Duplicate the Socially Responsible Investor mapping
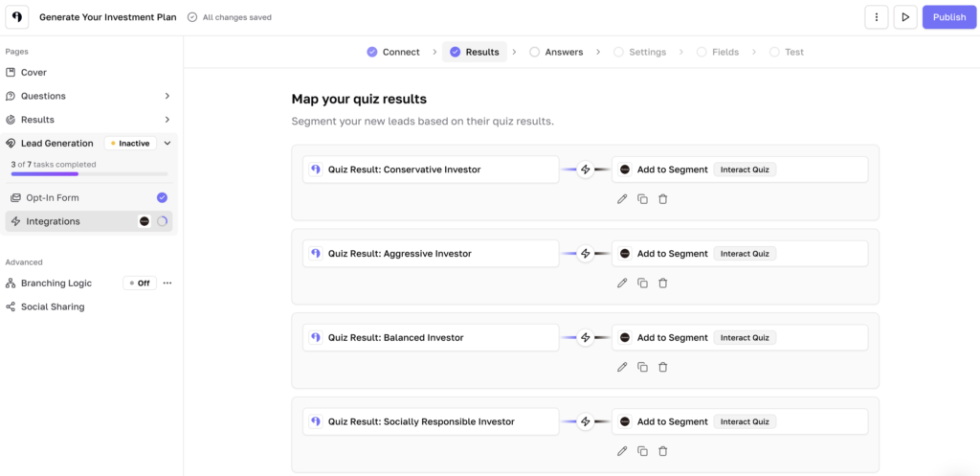This screenshot has width=980, height=476. pos(642,451)
